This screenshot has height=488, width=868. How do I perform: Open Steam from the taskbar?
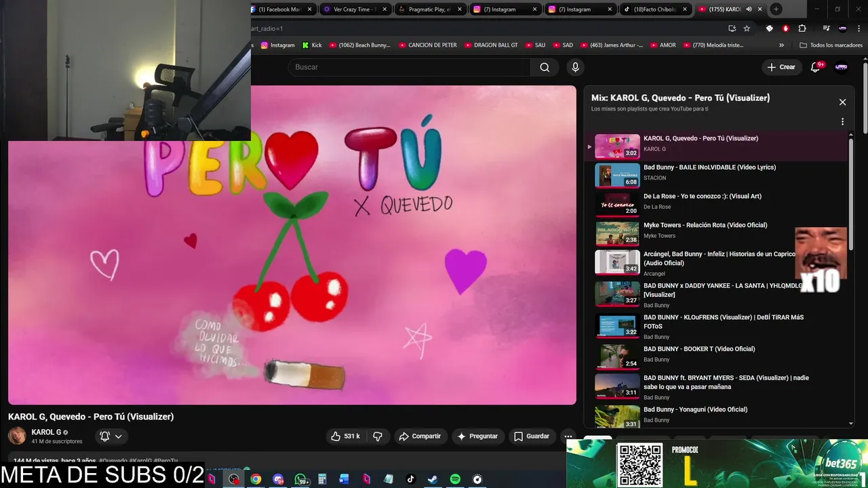tap(433, 479)
